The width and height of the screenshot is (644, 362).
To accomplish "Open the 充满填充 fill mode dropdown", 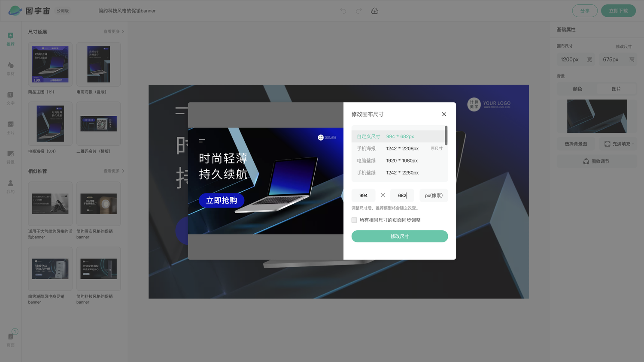I will click(619, 144).
